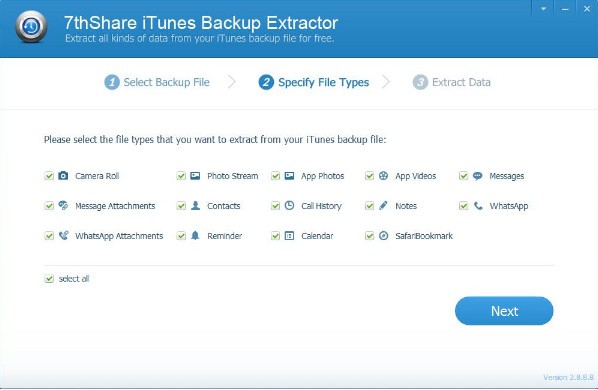Deselect the Call History checkbox
Screen dimensions: 598x390
(x=275, y=206)
